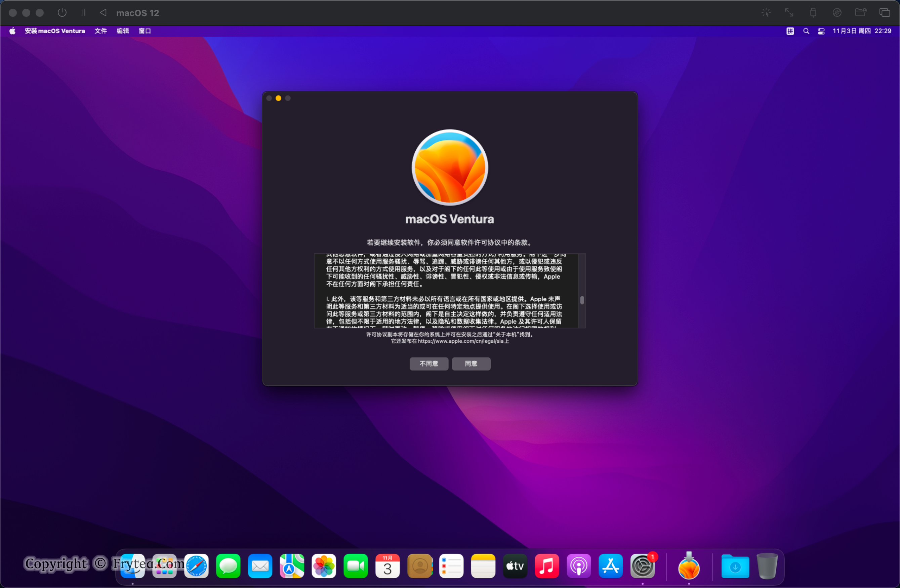Image resolution: width=900 pixels, height=588 pixels.
Task: Click the macOS Ventura title text
Action: click(x=450, y=219)
